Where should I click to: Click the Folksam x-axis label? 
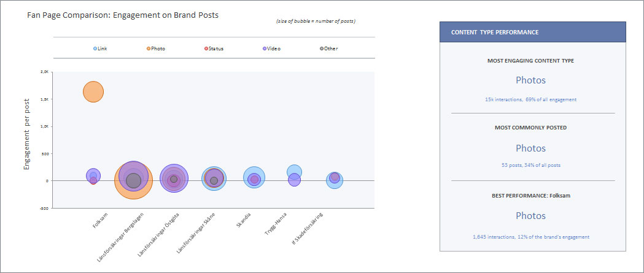(101, 221)
